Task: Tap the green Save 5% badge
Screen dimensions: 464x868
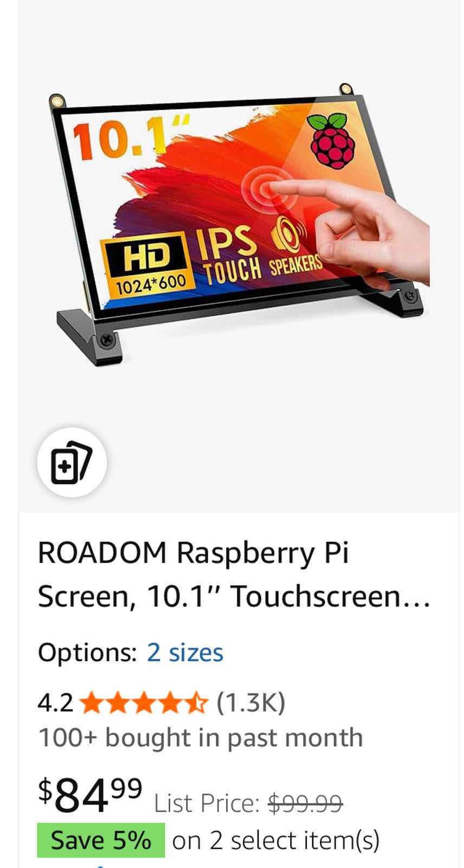Action: (x=101, y=840)
